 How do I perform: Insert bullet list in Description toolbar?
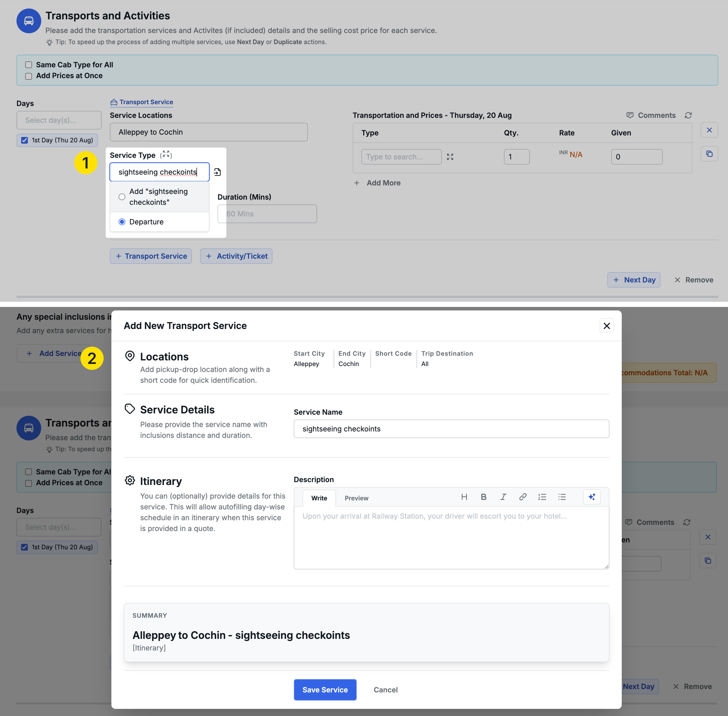point(562,497)
